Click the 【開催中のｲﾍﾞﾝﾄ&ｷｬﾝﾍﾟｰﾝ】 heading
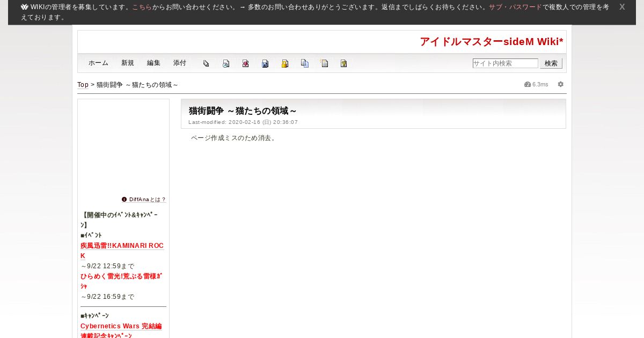The width and height of the screenshot is (644, 338). 119,220
